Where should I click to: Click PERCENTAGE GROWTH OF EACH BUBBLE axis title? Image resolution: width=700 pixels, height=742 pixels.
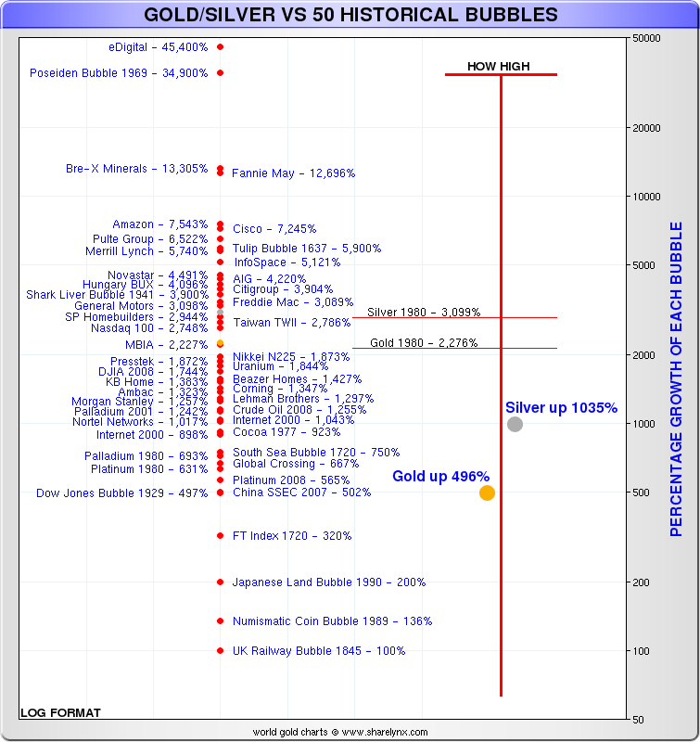pyautogui.click(x=676, y=379)
